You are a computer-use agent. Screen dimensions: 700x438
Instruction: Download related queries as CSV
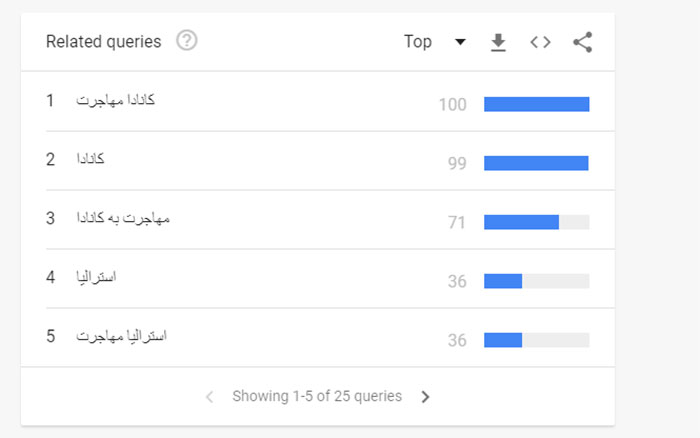coord(498,42)
